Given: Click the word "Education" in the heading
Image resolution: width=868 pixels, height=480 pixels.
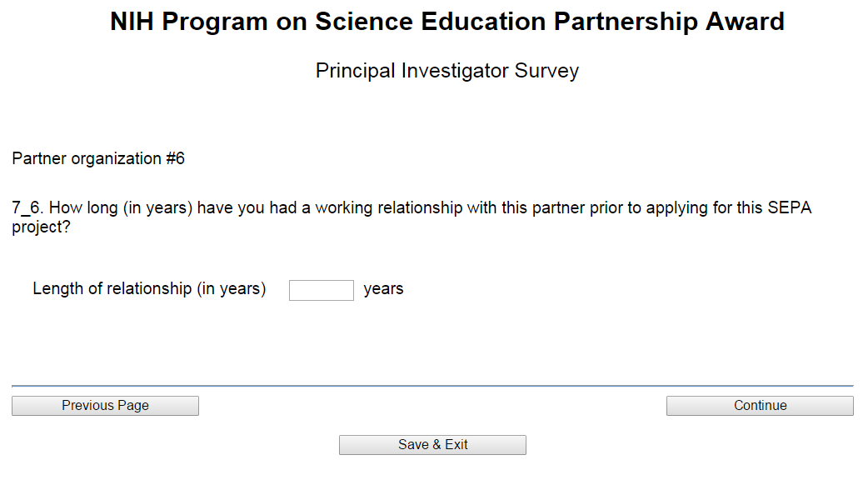Looking at the screenshot, I should point(471,22).
